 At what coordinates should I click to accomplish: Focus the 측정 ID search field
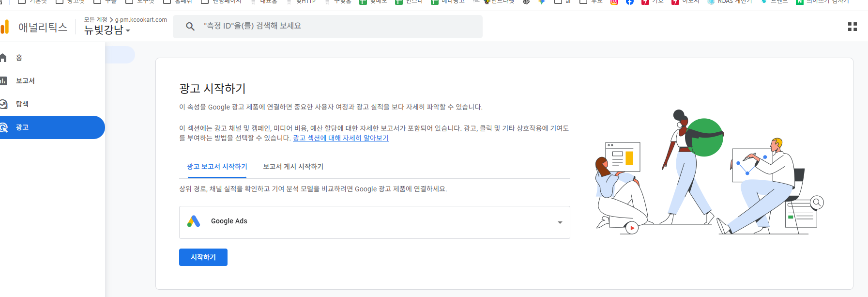[x=328, y=26]
